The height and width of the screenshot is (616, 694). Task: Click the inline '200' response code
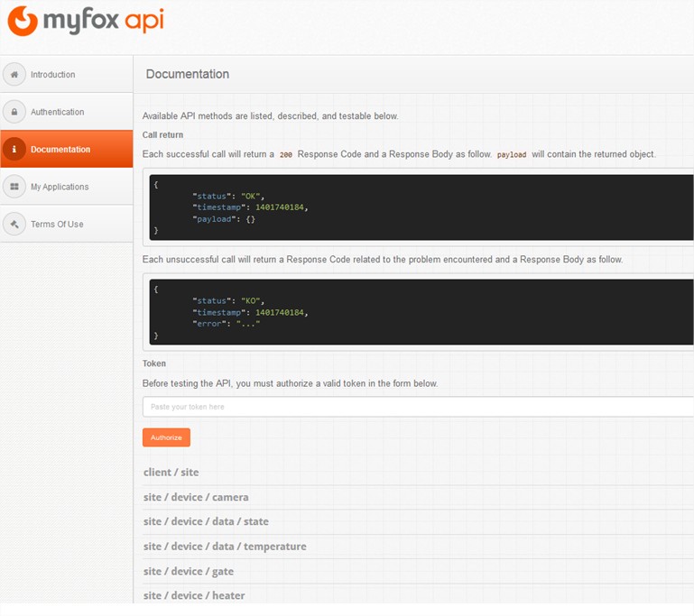(286, 155)
